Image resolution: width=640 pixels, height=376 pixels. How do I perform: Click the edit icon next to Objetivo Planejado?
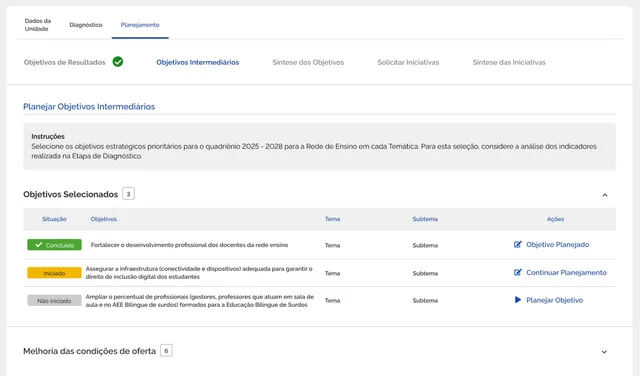pyautogui.click(x=518, y=244)
